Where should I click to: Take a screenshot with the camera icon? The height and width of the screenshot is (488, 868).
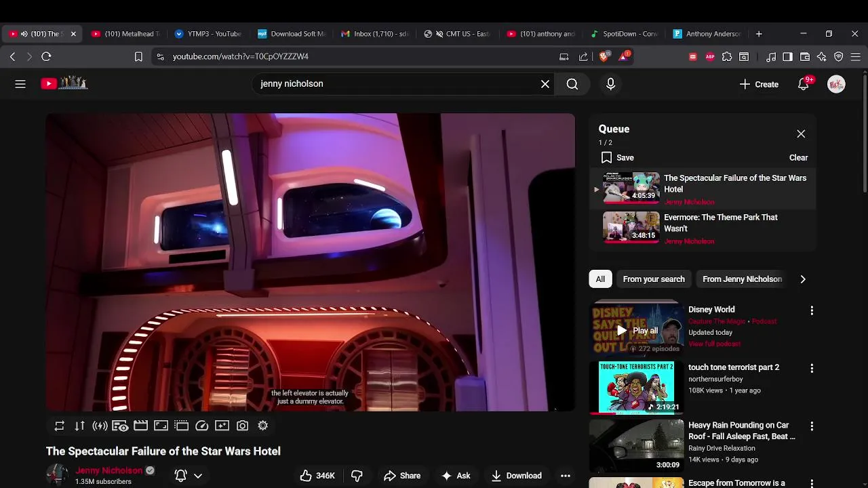point(242,426)
